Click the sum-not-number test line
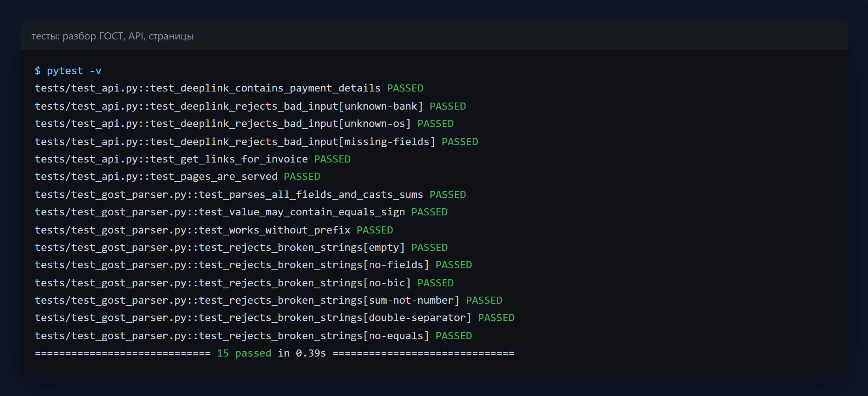 268,300
